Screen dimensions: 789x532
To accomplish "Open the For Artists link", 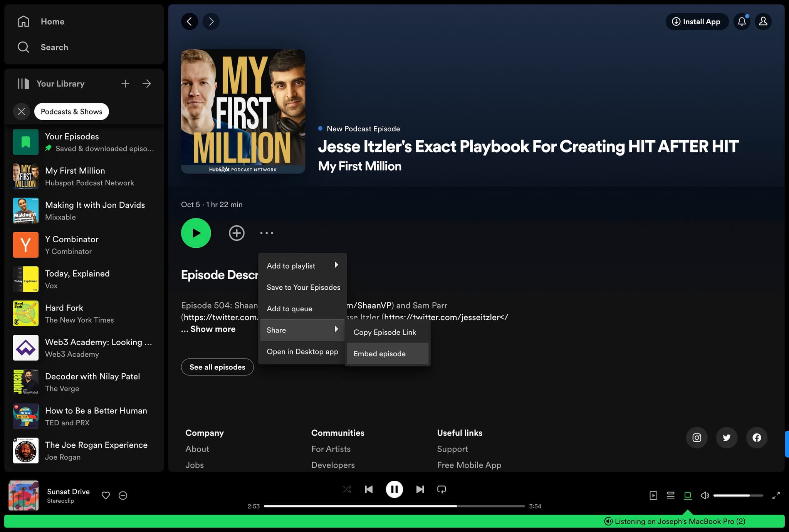I will pos(331,448).
